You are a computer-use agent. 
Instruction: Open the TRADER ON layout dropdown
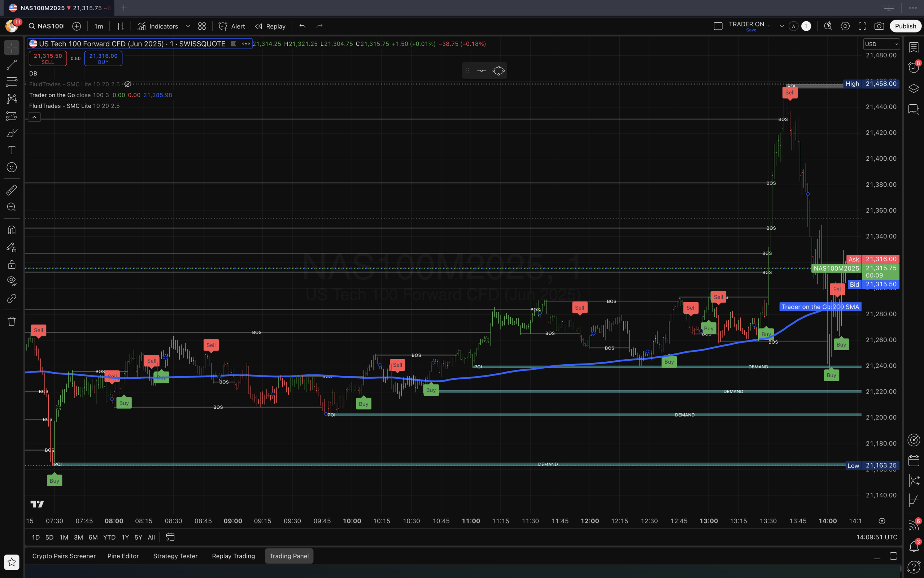[x=782, y=26]
